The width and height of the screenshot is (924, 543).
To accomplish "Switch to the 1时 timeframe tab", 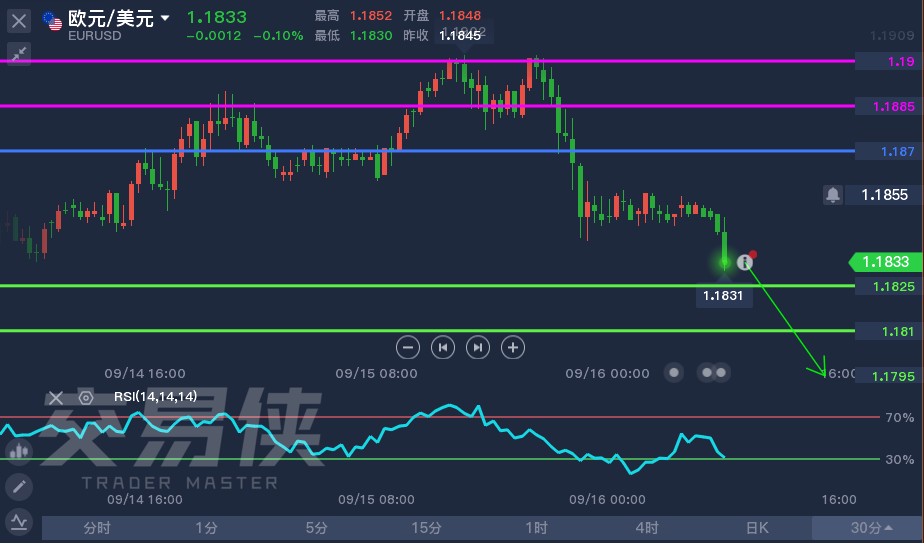I will click(x=537, y=528).
